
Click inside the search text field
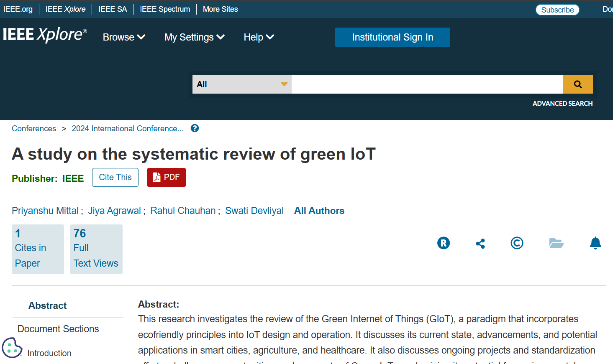[x=427, y=84]
